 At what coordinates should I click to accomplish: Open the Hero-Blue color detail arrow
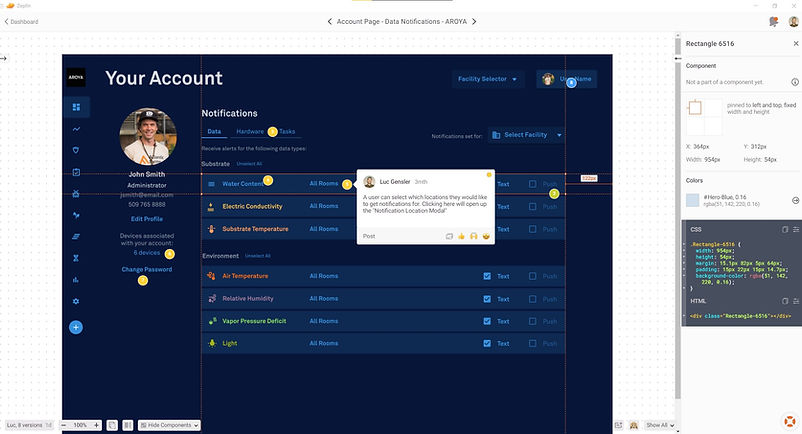[x=795, y=200]
